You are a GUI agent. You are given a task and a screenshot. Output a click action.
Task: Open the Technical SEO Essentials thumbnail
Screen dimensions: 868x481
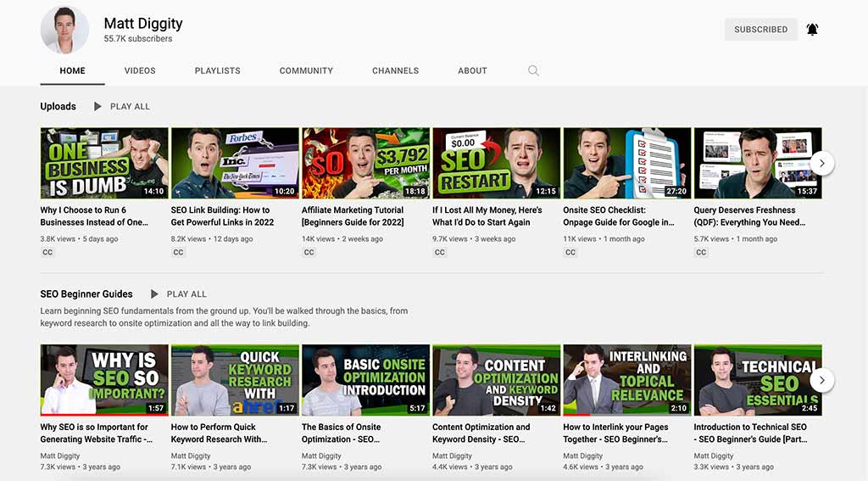click(x=757, y=380)
